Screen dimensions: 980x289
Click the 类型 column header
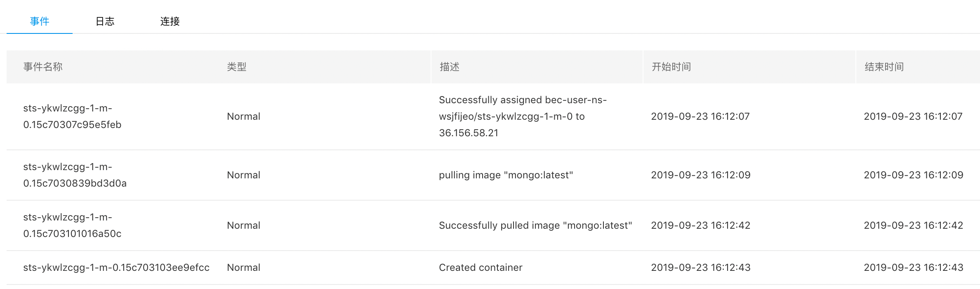pyautogui.click(x=237, y=67)
